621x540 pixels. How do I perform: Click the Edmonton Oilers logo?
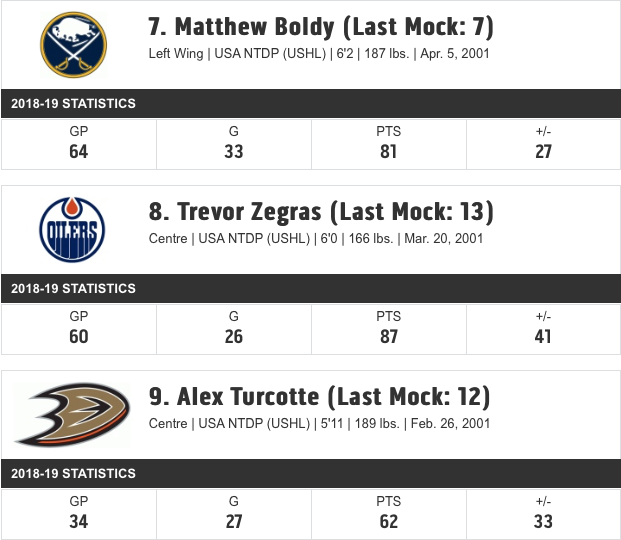tap(72, 229)
